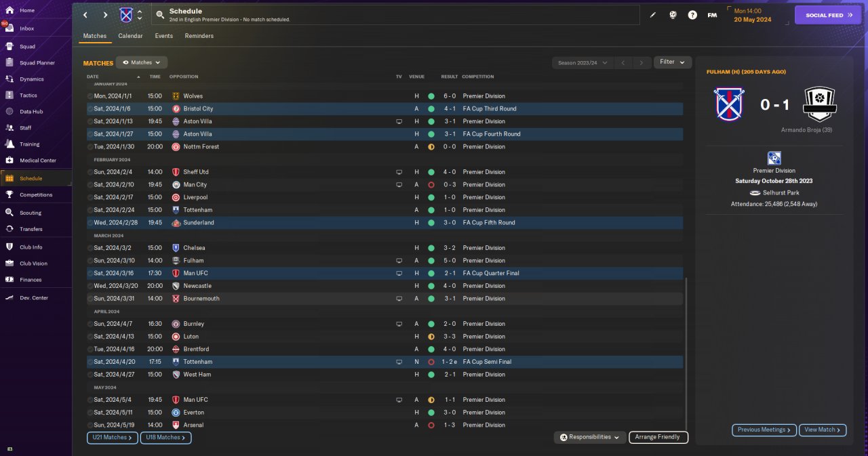
Task: Switch to the Events tab
Action: (163, 36)
